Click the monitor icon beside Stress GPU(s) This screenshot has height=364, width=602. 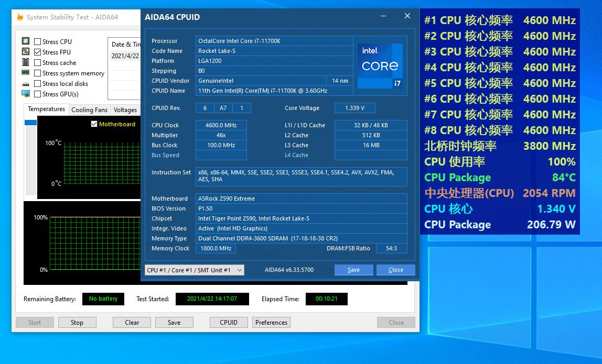click(x=26, y=94)
